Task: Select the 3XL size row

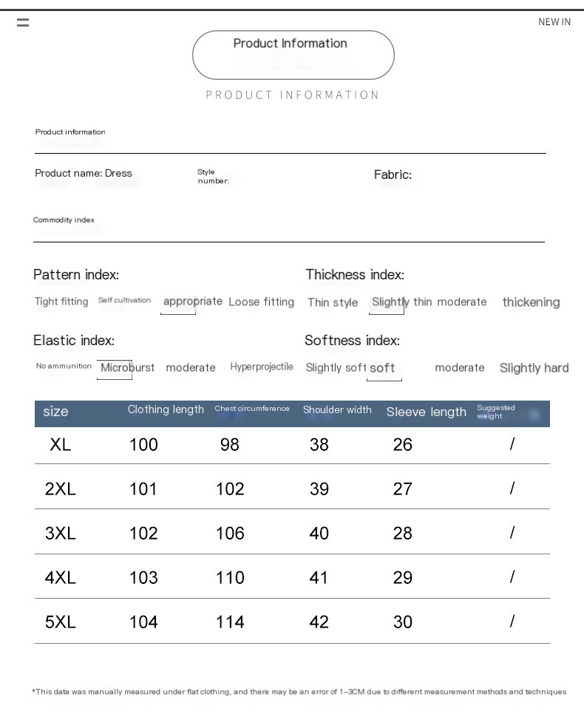Action: (292, 532)
